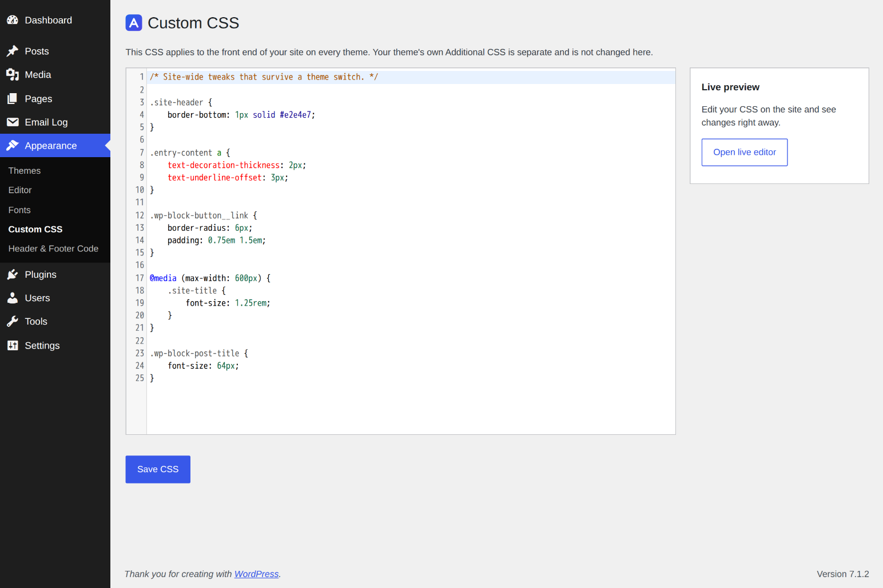Click the Media icon in sidebar
The width and height of the screenshot is (883, 588).
point(13,75)
